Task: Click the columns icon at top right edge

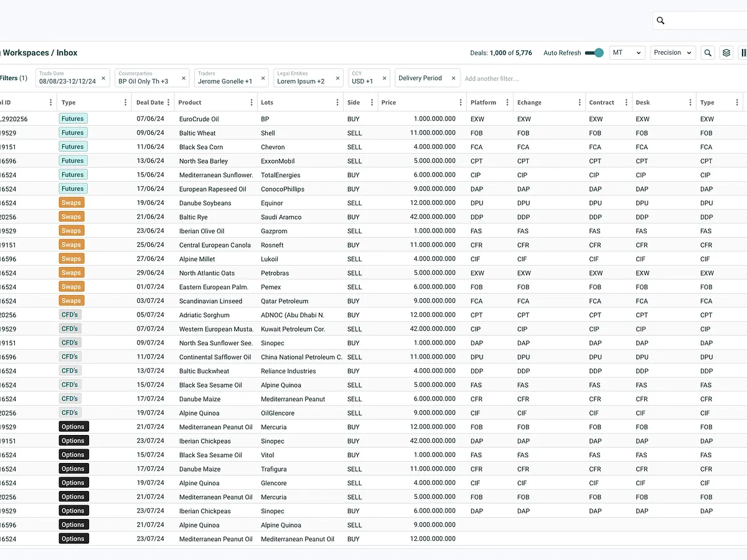Action: tap(745, 52)
